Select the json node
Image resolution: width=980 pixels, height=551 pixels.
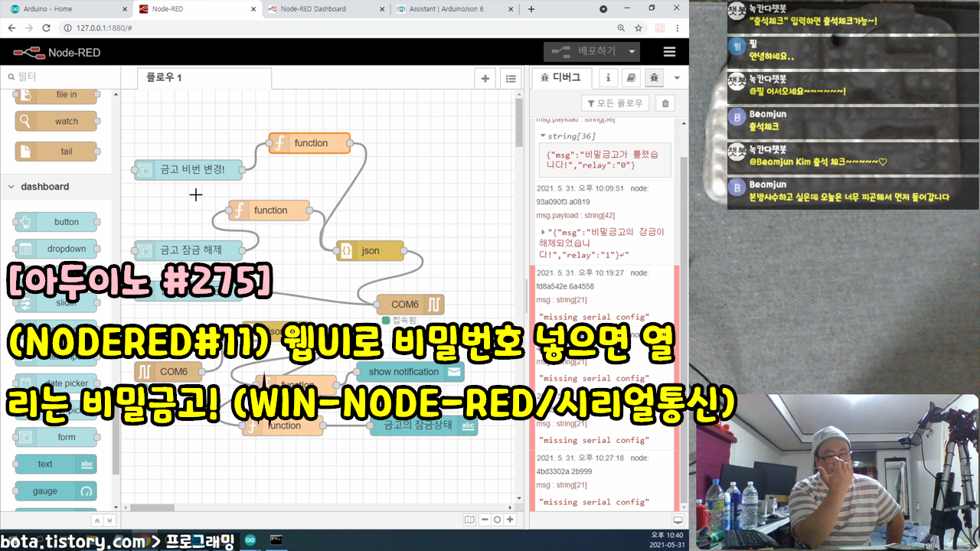pyautogui.click(x=369, y=250)
